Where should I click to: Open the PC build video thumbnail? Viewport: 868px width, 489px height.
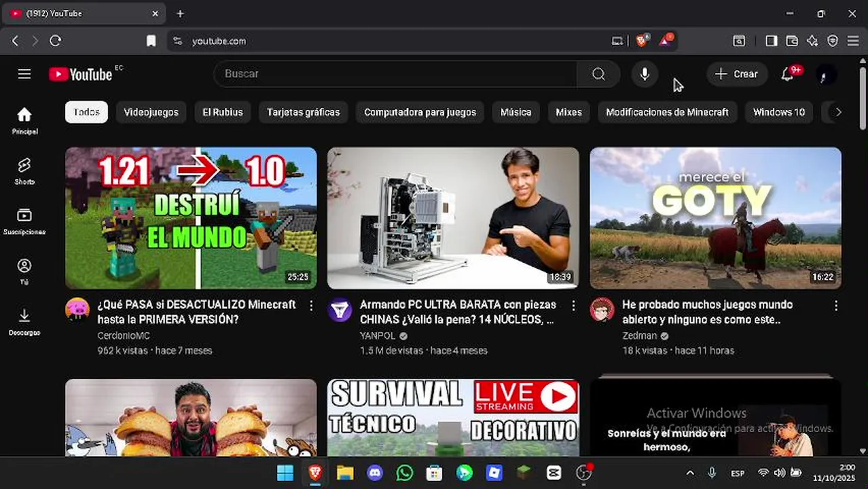pos(453,218)
